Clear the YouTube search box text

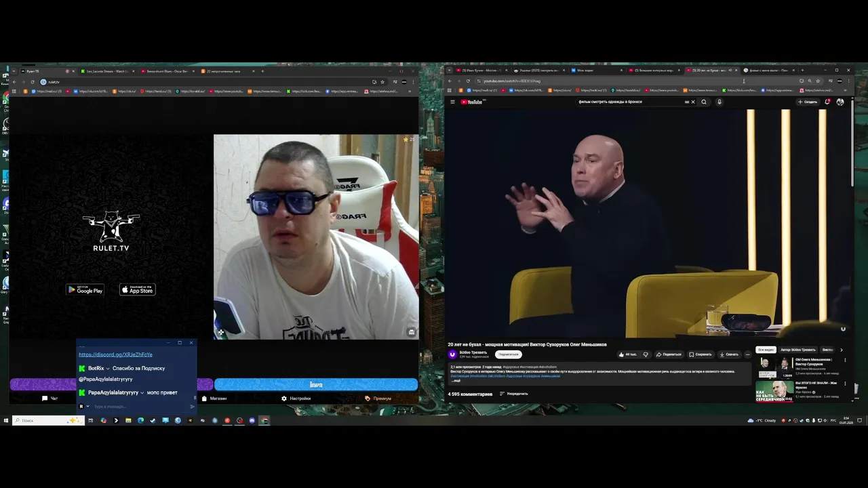tap(693, 102)
